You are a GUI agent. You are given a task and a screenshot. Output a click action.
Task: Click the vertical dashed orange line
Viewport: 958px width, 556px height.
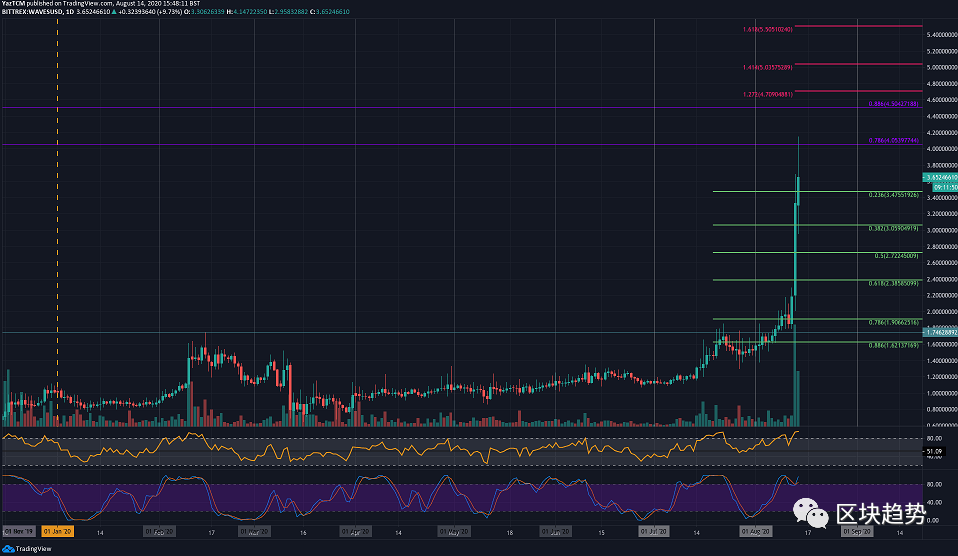(x=57, y=220)
